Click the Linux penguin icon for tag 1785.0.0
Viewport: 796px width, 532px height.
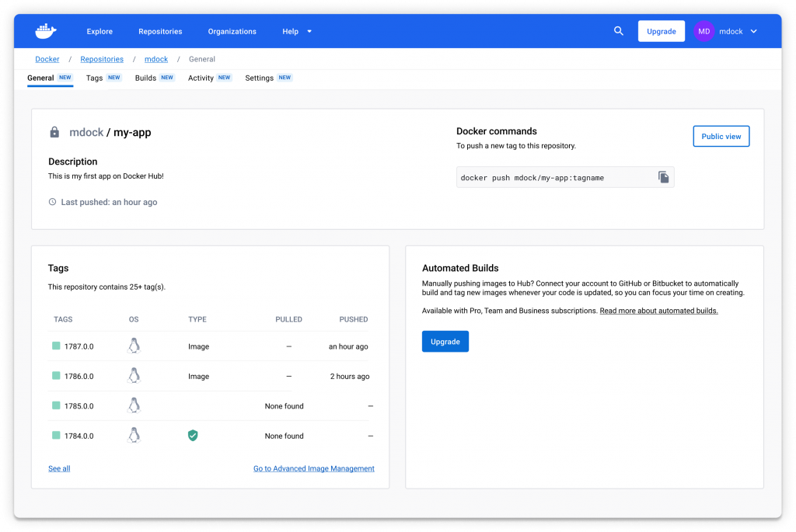coord(134,405)
